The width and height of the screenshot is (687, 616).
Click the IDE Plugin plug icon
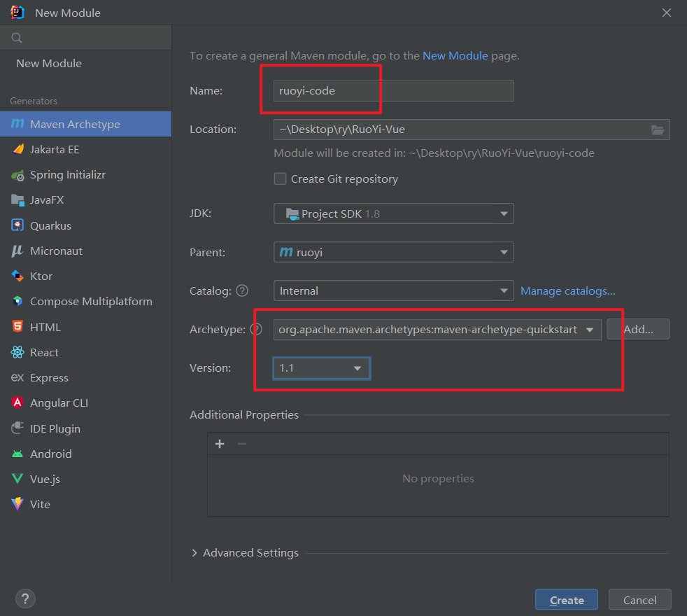(x=17, y=428)
